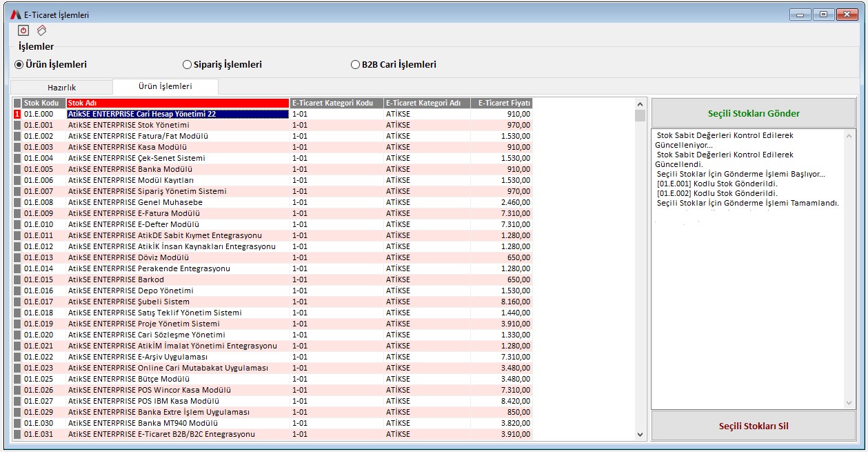Select the E-Arşiv Uygulaması row

click(x=273, y=357)
